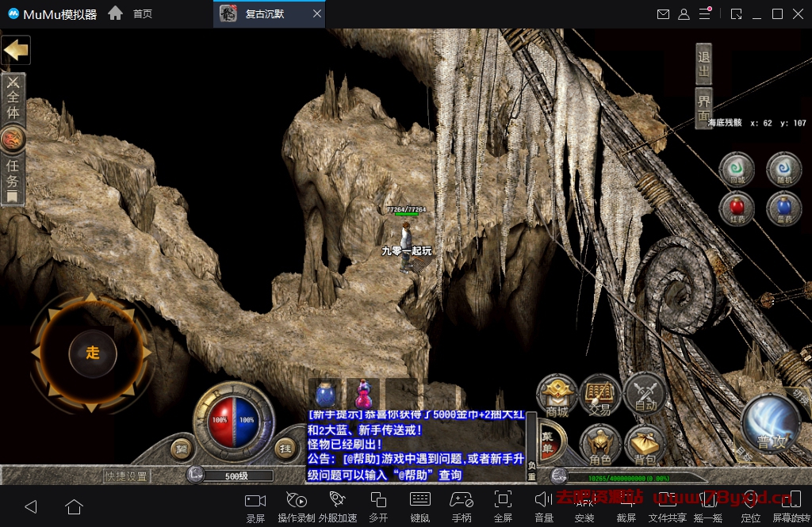The image size is (812, 527).
Task: Open the 界面 interface button
Action: (704, 109)
